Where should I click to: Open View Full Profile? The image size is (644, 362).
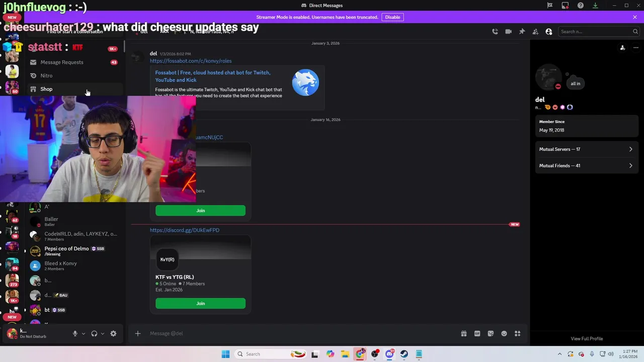point(587,338)
